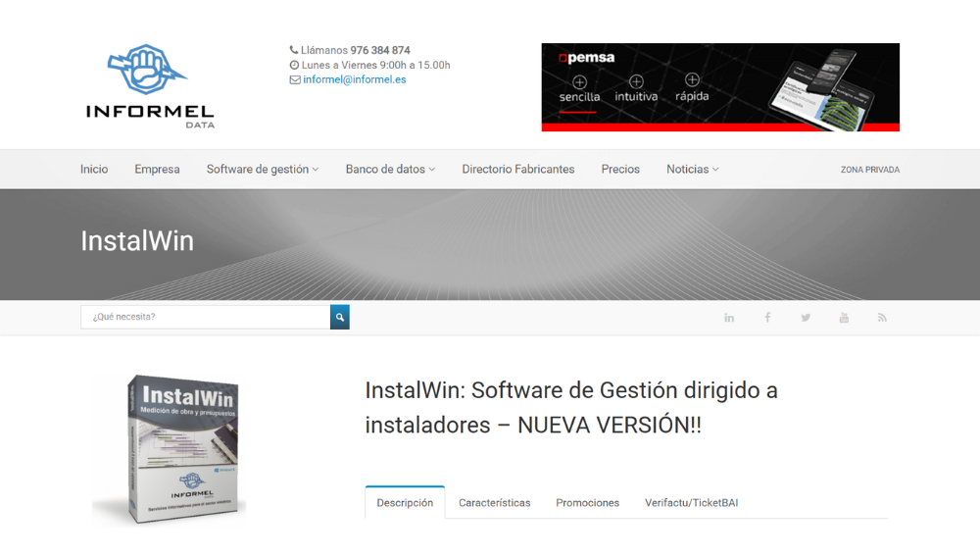Click the search magnifier button
Viewport: 980px width, 557px height.
coord(339,317)
